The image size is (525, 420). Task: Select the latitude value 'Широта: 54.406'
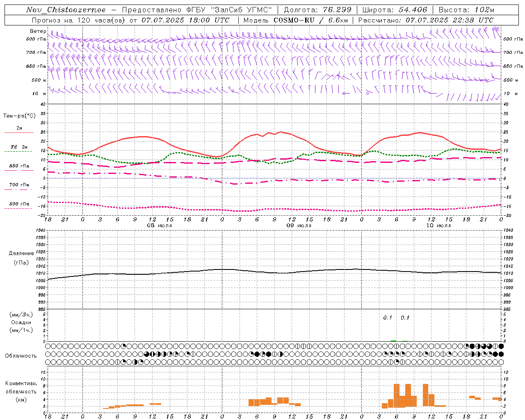[x=395, y=10]
